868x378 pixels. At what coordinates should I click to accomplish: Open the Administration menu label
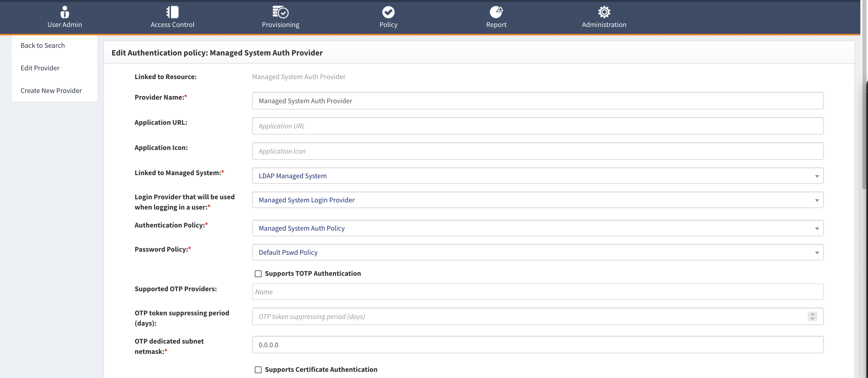[604, 25]
